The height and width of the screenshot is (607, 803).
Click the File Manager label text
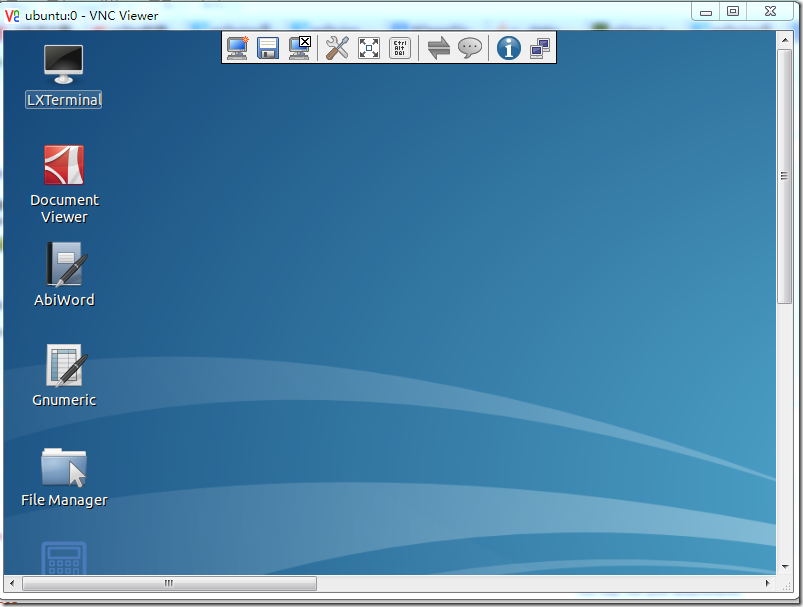(65, 500)
